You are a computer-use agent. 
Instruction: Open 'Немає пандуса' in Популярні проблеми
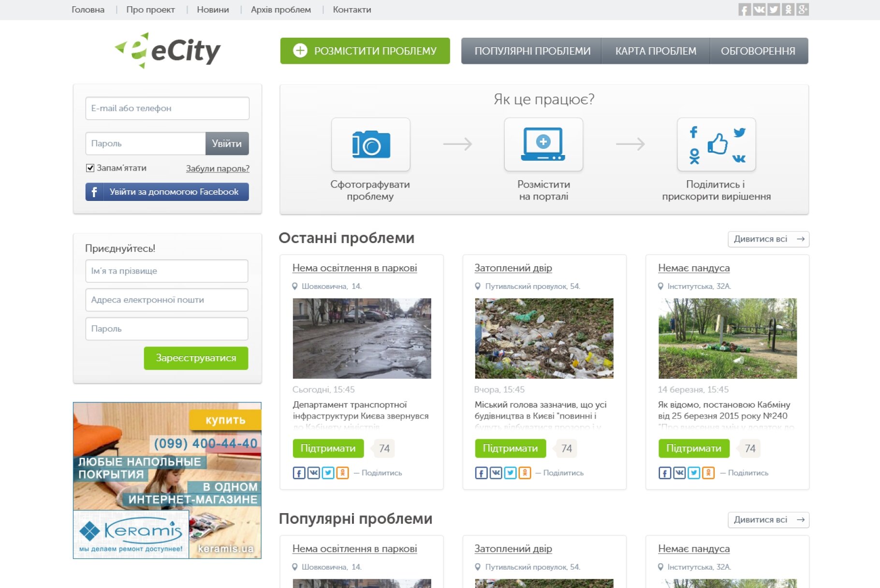click(694, 548)
